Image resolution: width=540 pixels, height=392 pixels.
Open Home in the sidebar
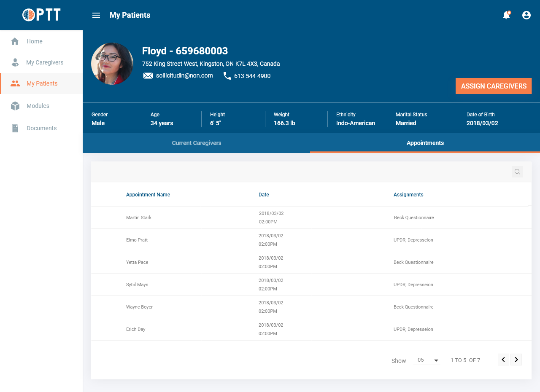35,41
